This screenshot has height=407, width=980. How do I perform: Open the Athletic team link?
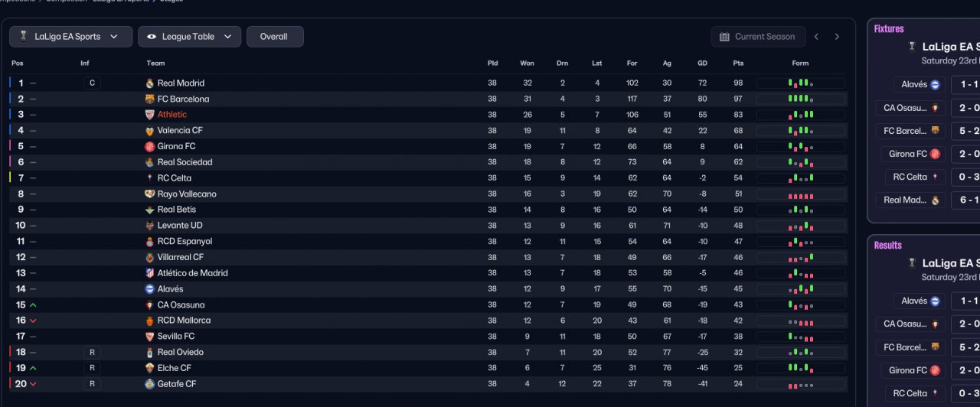pyautogui.click(x=172, y=115)
